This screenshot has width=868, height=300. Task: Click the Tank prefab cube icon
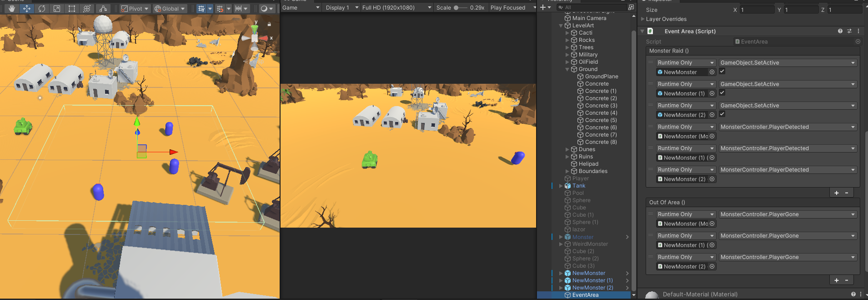[567, 186]
